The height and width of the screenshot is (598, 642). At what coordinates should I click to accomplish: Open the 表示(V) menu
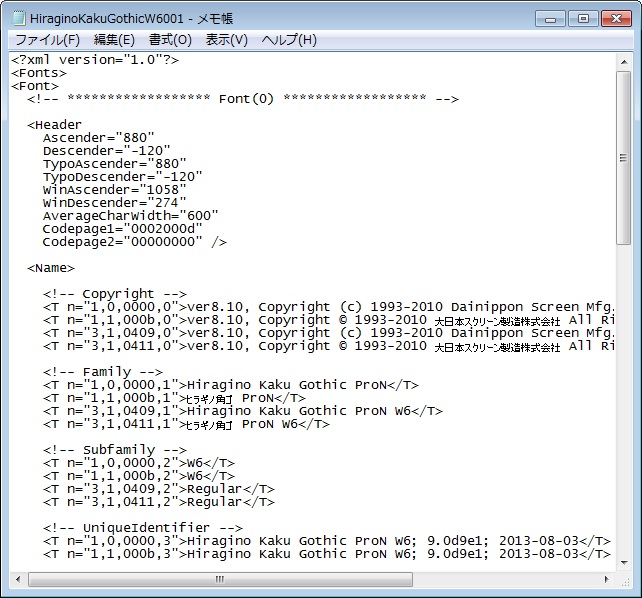pyautogui.click(x=226, y=40)
